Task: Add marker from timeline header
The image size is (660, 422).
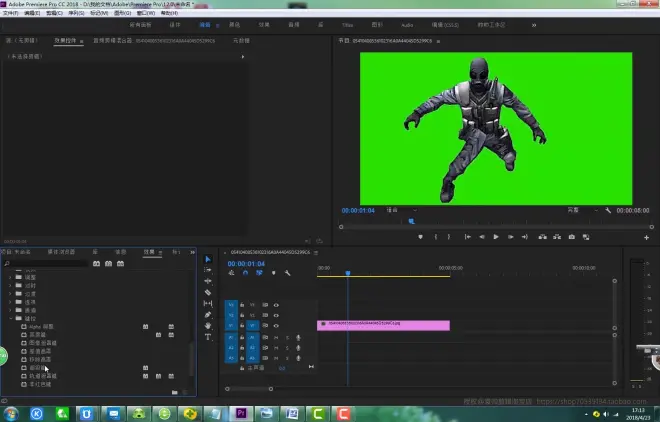Action: pos(274,273)
